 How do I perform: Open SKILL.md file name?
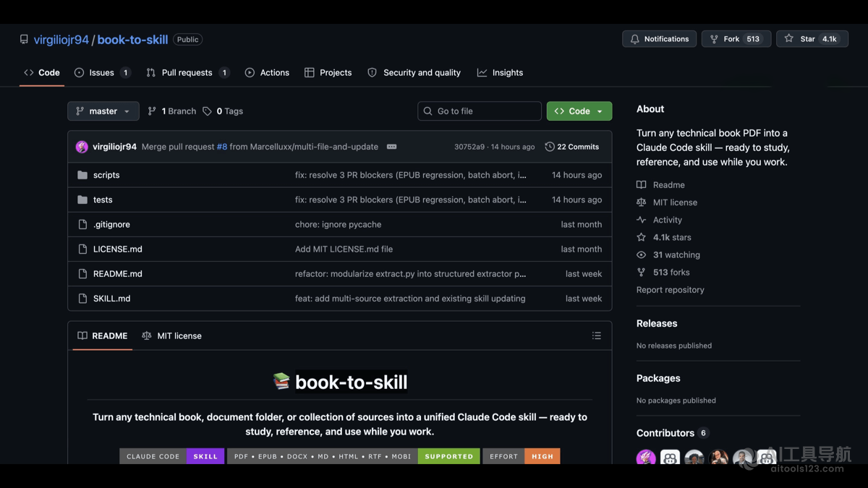coord(112,298)
